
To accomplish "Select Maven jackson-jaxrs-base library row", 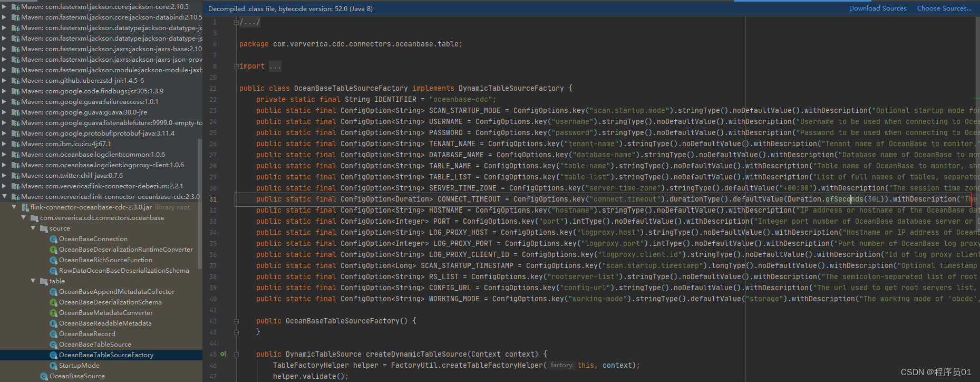I will [x=101, y=49].
